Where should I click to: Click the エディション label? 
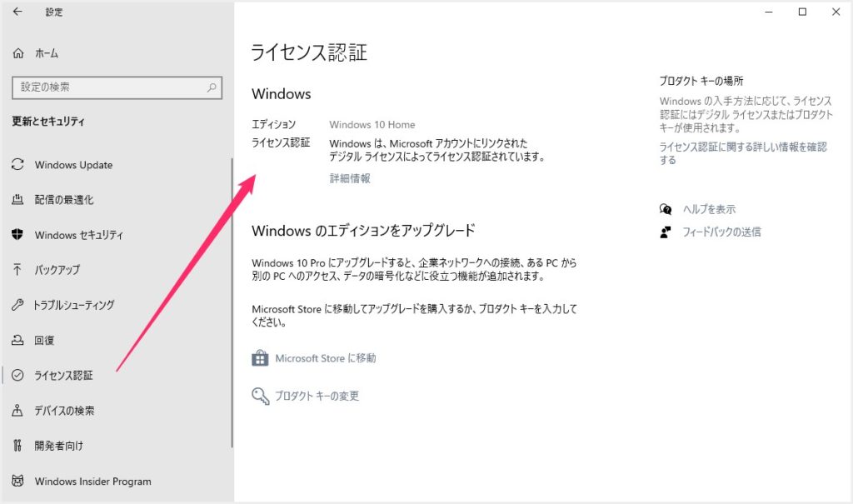pyautogui.click(x=273, y=124)
